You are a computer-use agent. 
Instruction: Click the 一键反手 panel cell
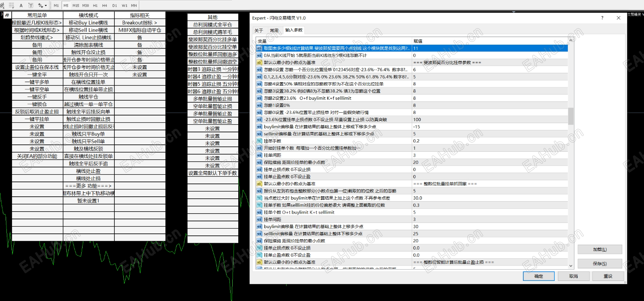click(x=37, y=97)
